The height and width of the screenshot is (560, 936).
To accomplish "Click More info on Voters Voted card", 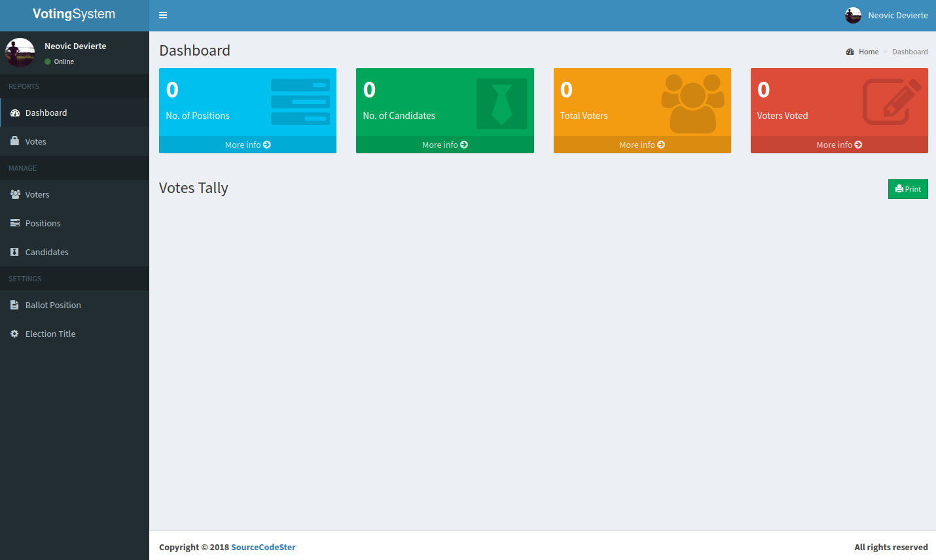I will [839, 145].
